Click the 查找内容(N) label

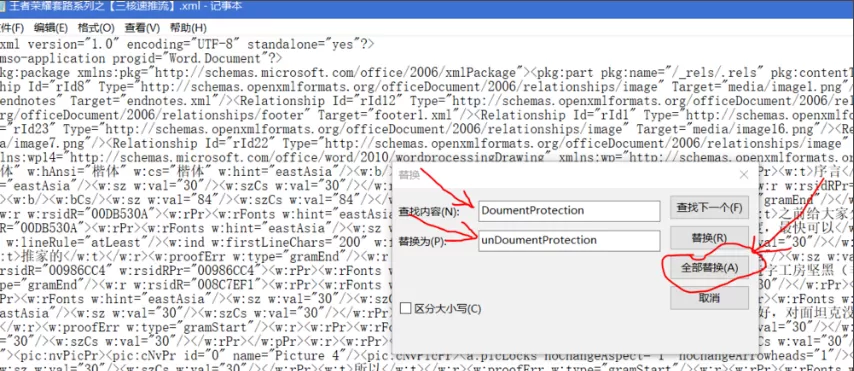[429, 211]
